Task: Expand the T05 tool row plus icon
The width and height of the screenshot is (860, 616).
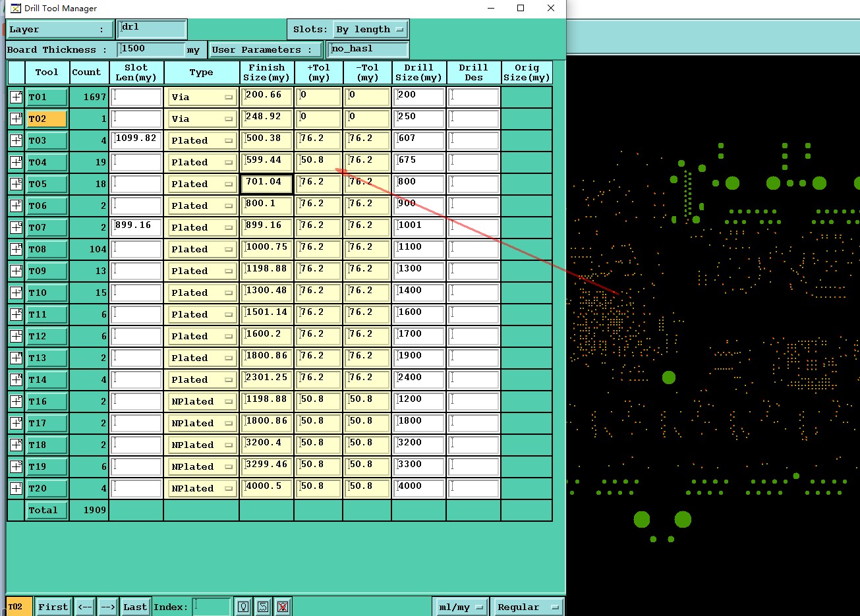Action: tap(16, 184)
